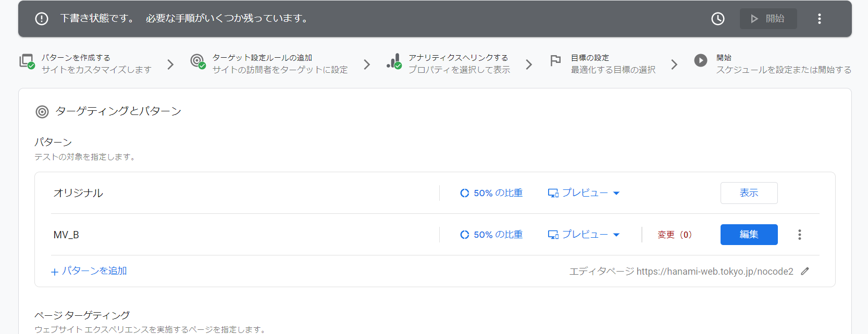Click the 表示 button for オリジナル
This screenshot has height=334, width=868.
[749, 193]
